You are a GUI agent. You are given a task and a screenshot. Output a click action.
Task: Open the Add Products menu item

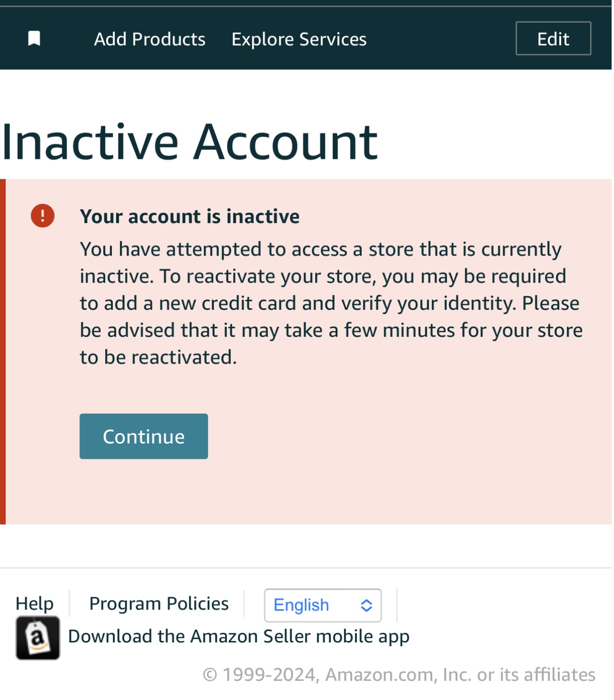pyautogui.click(x=149, y=39)
